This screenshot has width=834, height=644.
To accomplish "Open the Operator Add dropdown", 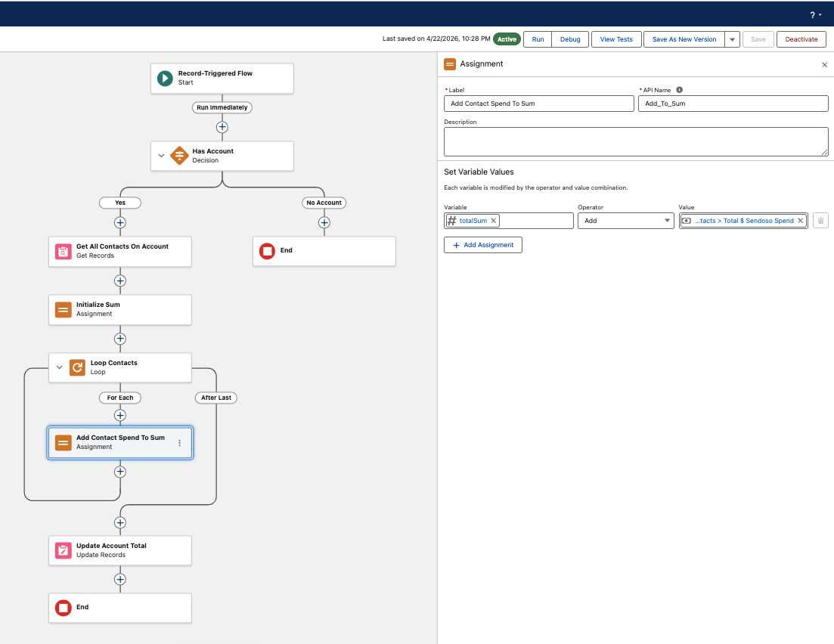I will coord(626,221).
